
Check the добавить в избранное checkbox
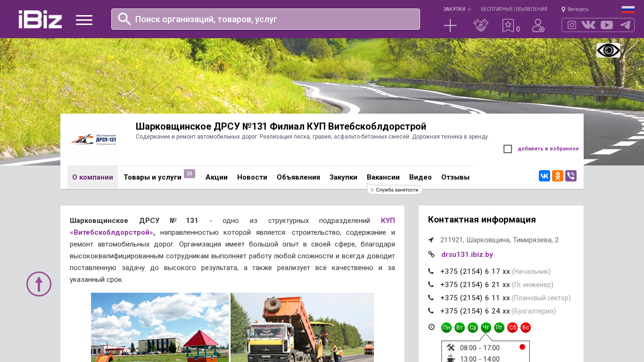[x=508, y=149]
